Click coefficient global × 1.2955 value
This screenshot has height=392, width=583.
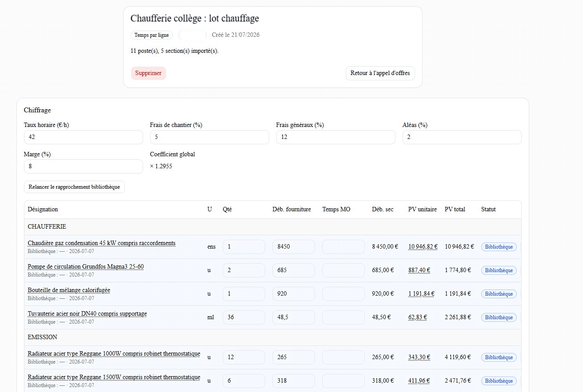[x=161, y=166]
